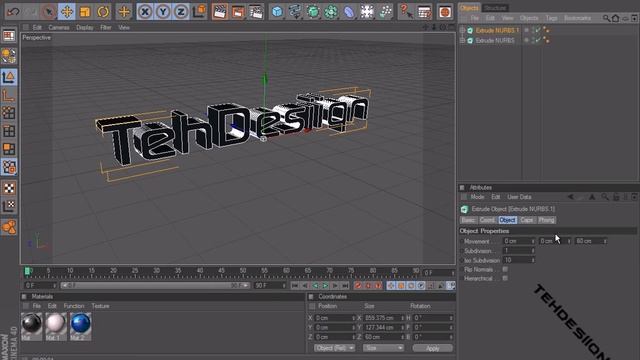Click the Subdivision value field
Screen dimensions: 640x360
518,251
